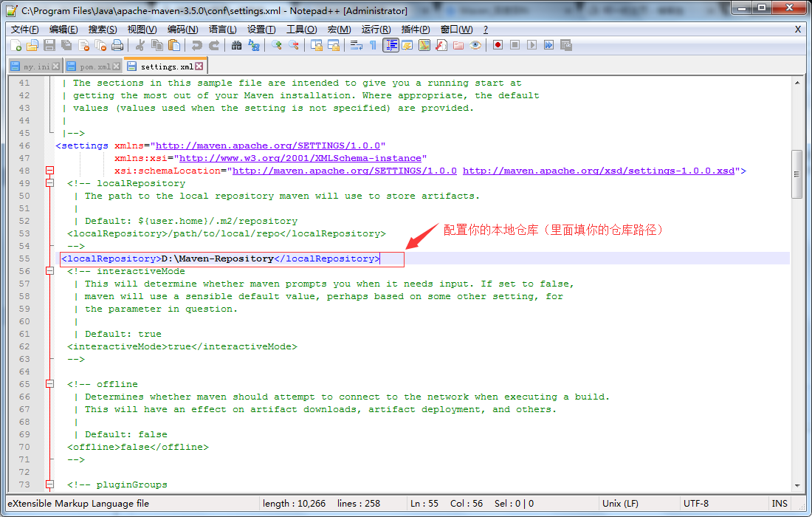Toggle synchronized vertical scrolling
Viewport: 812px width, 517px height.
tap(317, 46)
